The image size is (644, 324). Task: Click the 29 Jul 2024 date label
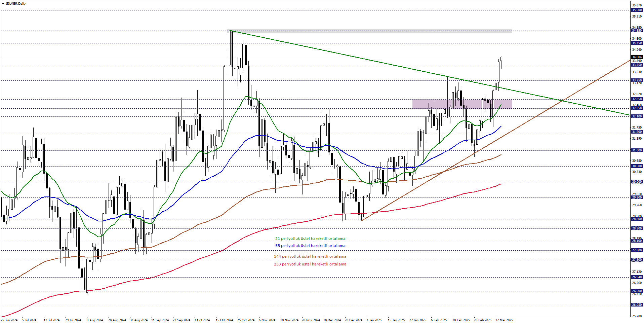click(73, 320)
